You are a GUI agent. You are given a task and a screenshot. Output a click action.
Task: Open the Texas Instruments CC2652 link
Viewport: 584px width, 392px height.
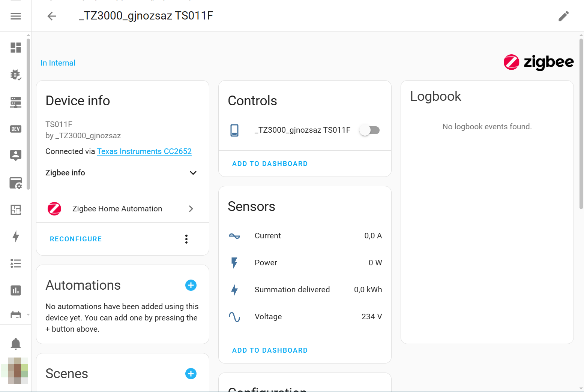coord(144,151)
